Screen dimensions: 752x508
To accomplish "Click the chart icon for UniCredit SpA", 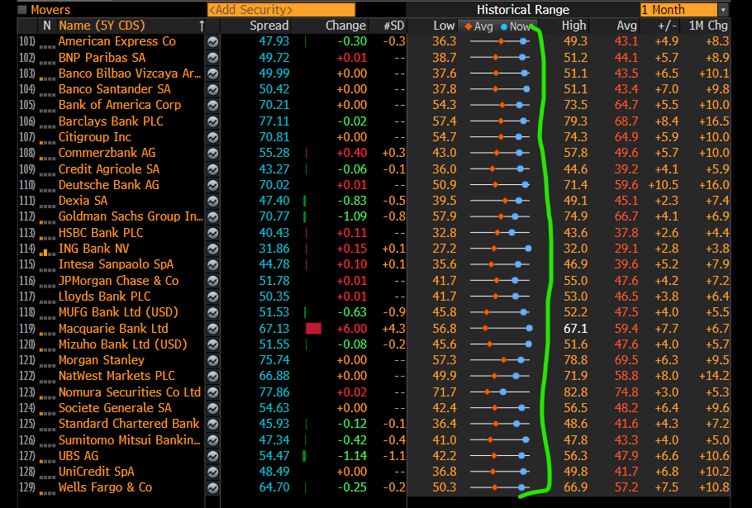I will (212, 472).
